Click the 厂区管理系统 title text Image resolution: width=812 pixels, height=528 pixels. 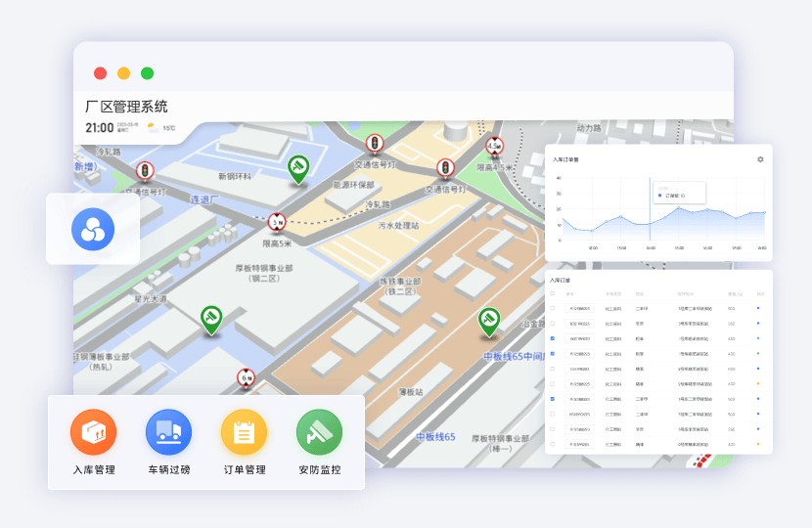[126, 107]
